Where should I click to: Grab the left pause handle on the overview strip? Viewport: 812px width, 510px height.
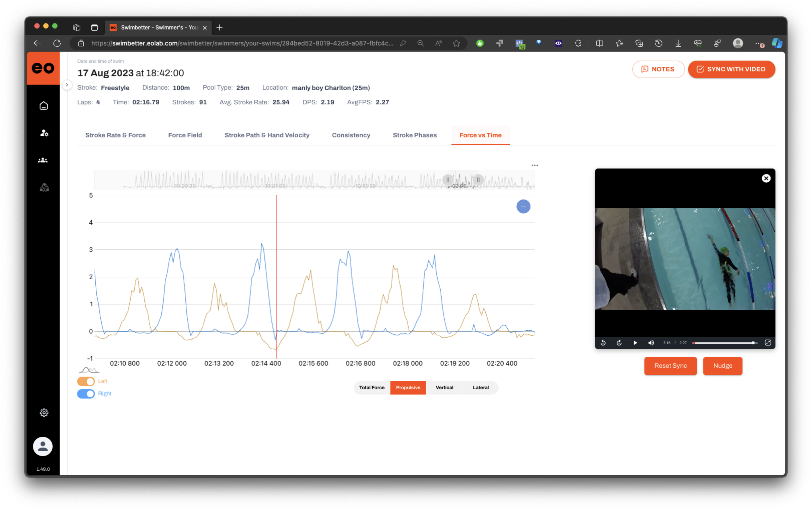click(448, 180)
